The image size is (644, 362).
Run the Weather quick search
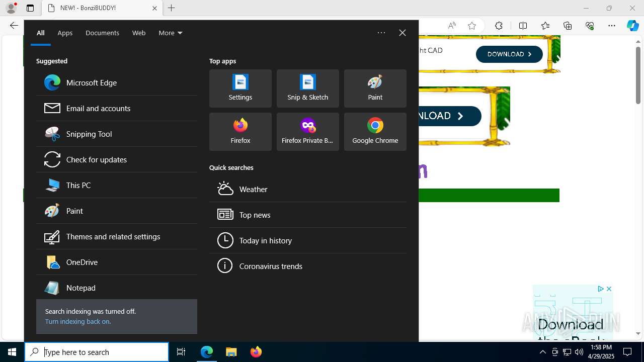pyautogui.click(x=308, y=189)
